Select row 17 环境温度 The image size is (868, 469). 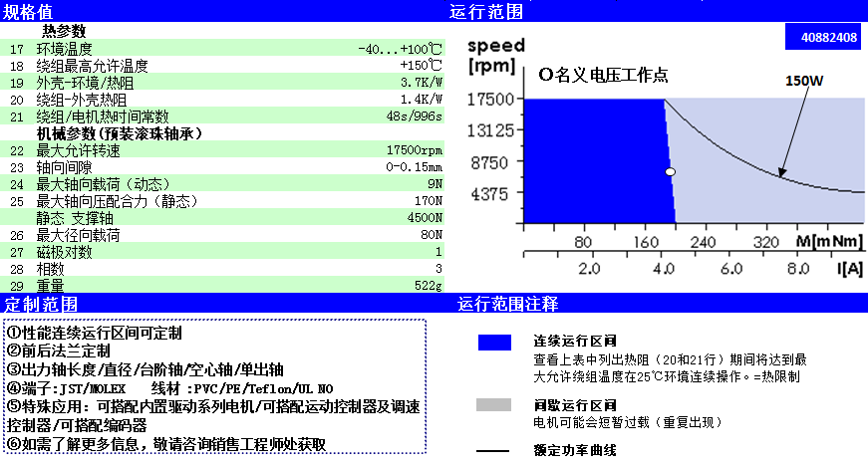tap(224, 49)
